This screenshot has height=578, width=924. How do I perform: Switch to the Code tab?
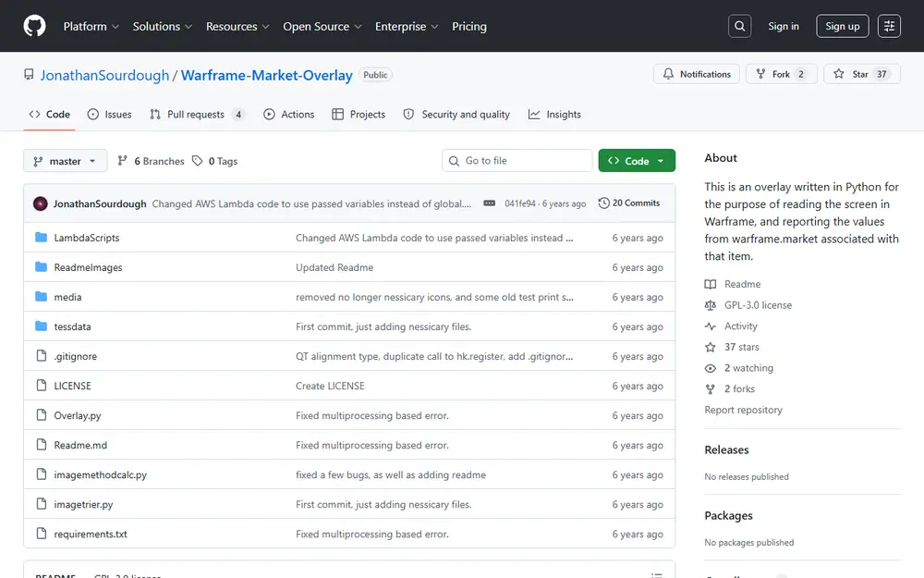50,115
